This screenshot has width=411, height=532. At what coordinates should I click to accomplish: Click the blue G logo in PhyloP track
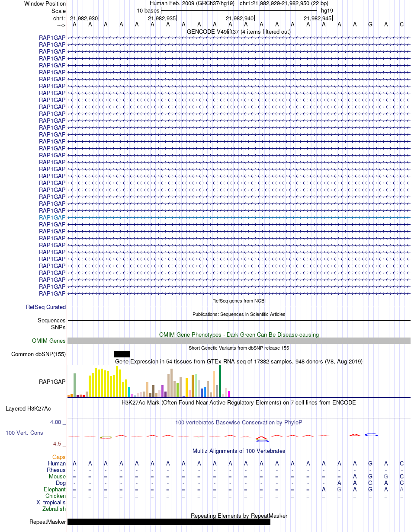[371, 434]
